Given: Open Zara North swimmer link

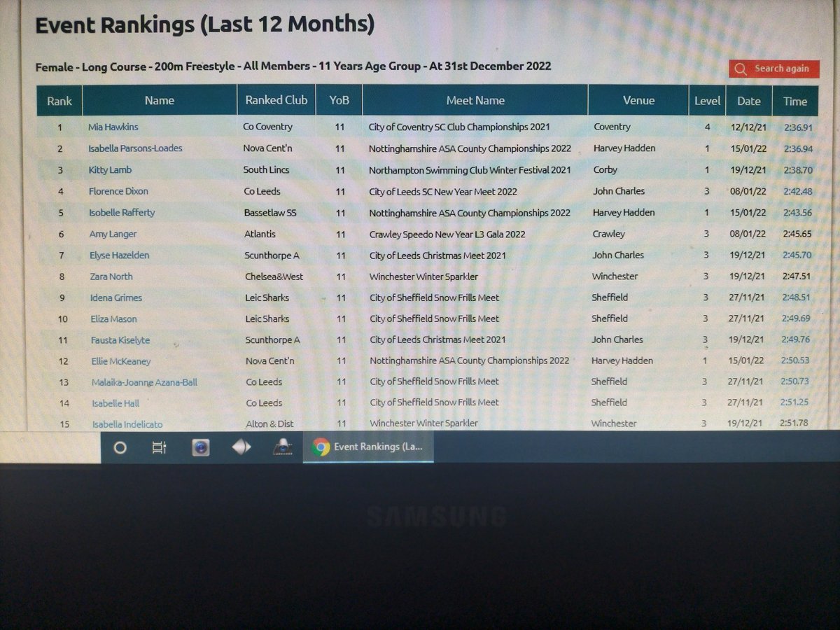Looking at the screenshot, I should (x=111, y=276).
